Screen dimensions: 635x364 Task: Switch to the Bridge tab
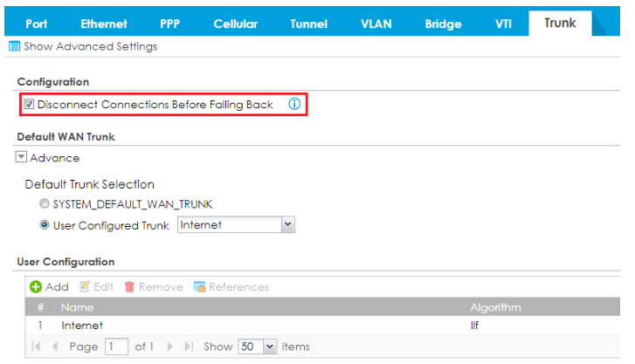click(443, 24)
